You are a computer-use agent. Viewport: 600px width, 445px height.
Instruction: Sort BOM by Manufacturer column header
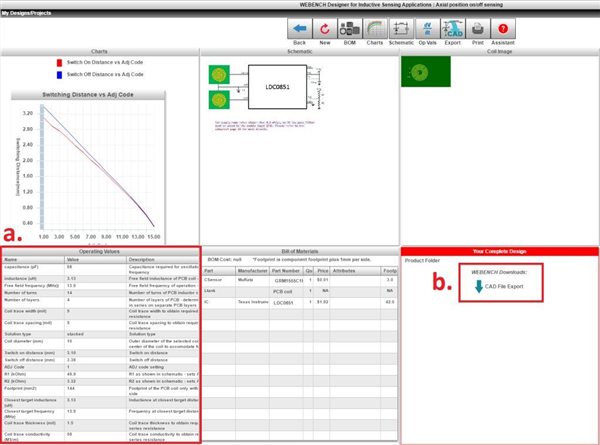[255, 271]
